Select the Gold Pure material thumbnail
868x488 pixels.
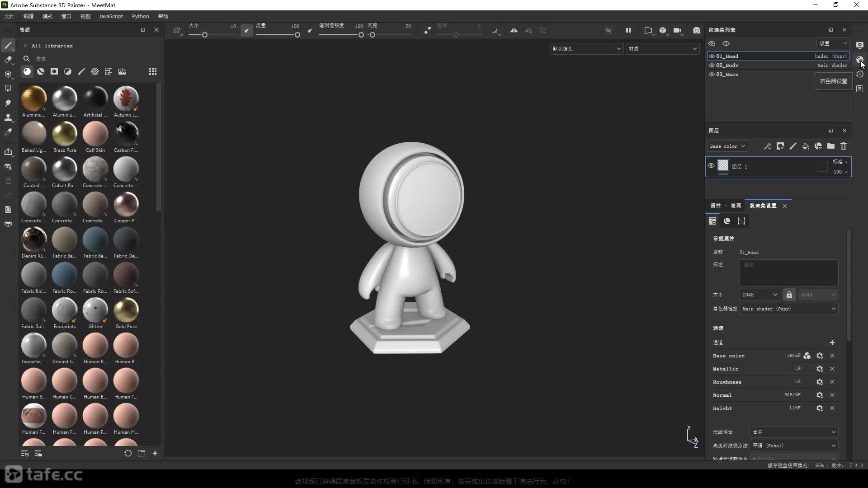[x=126, y=310]
